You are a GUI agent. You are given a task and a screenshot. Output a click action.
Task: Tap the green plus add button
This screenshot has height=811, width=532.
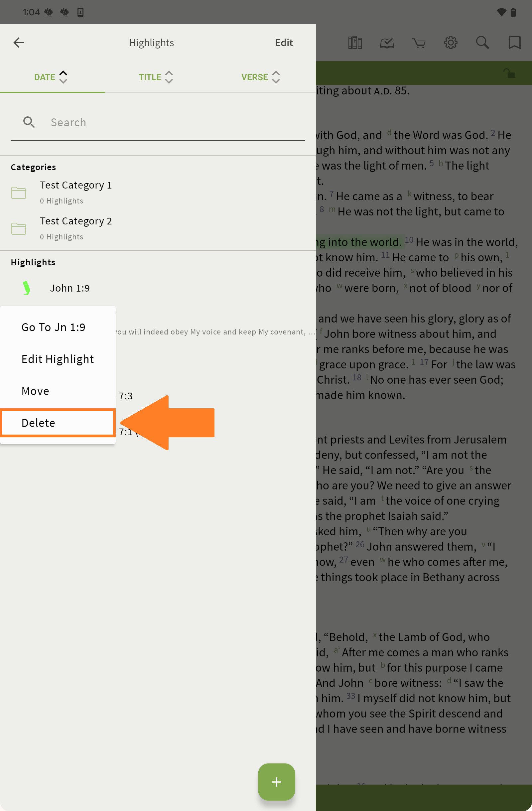(x=276, y=782)
